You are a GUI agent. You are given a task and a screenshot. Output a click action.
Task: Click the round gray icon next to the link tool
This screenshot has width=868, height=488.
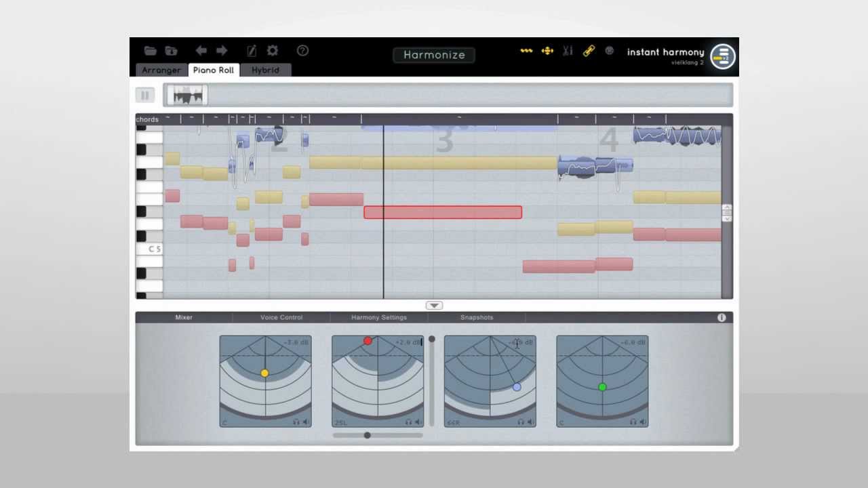click(609, 50)
